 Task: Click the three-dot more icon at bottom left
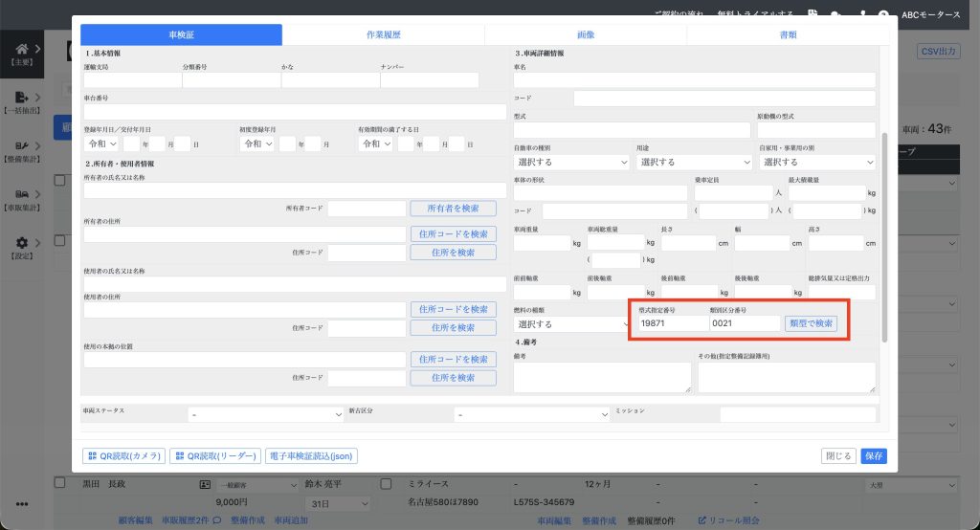(x=21, y=504)
